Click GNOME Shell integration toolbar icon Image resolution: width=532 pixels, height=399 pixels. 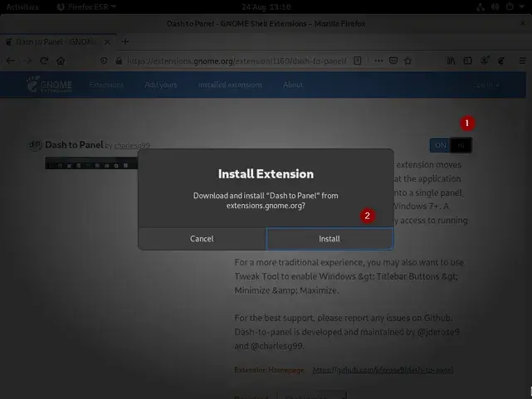pyautogui.click(x=501, y=61)
